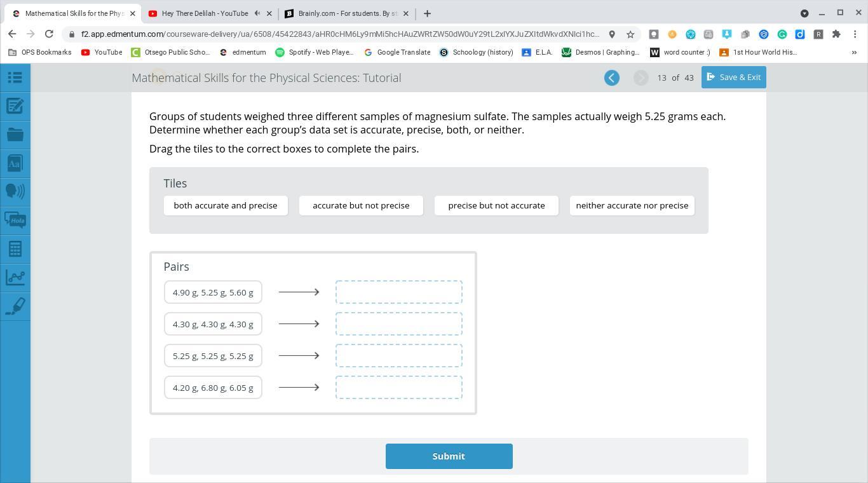Image resolution: width=868 pixels, height=483 pixels.
Task: Open the OPS Bookmarks folder
Action: click(x=40, y=52)
